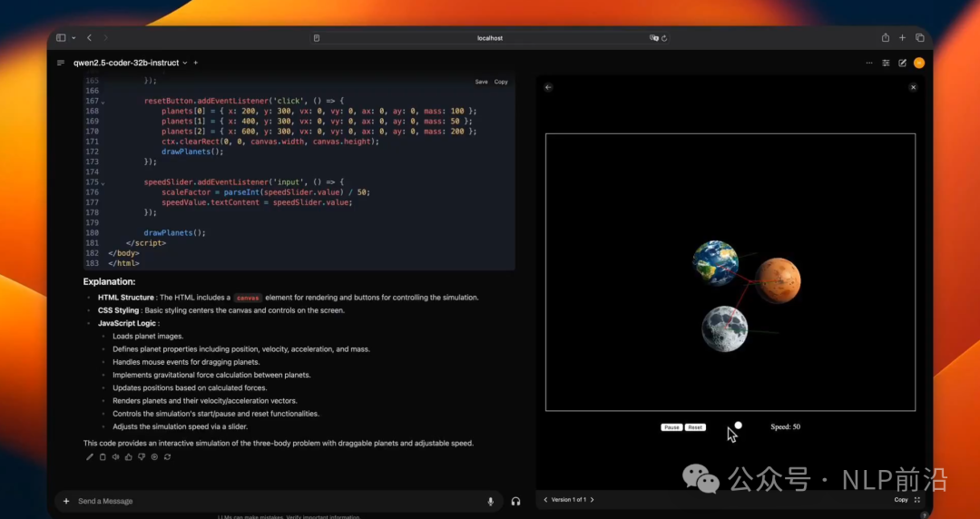980x519 pixels.
Task: Click the page reader icon in address bar
Action: click(x=317, y=38)
